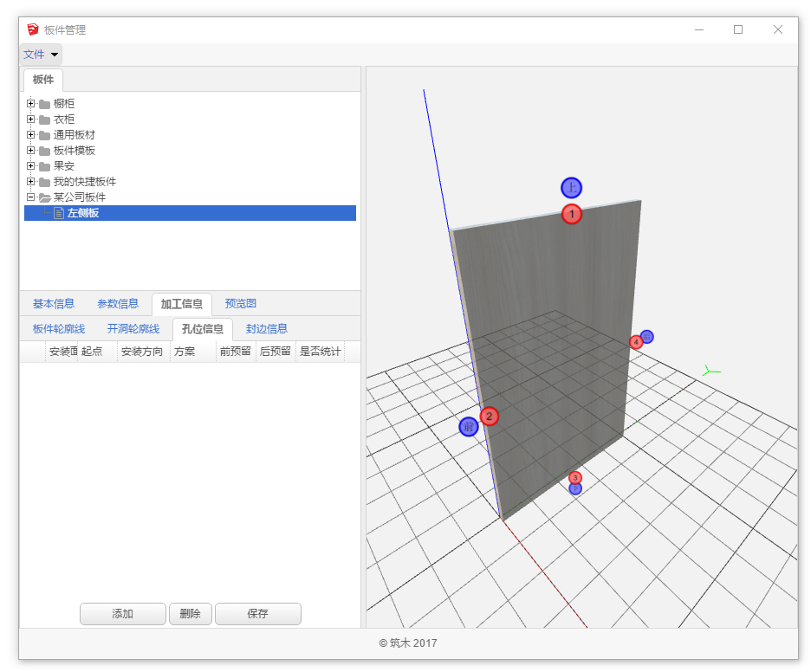Click the red edge marker 2
The image size is (811, 672).
pyautogui.click(x=489, y=417)
